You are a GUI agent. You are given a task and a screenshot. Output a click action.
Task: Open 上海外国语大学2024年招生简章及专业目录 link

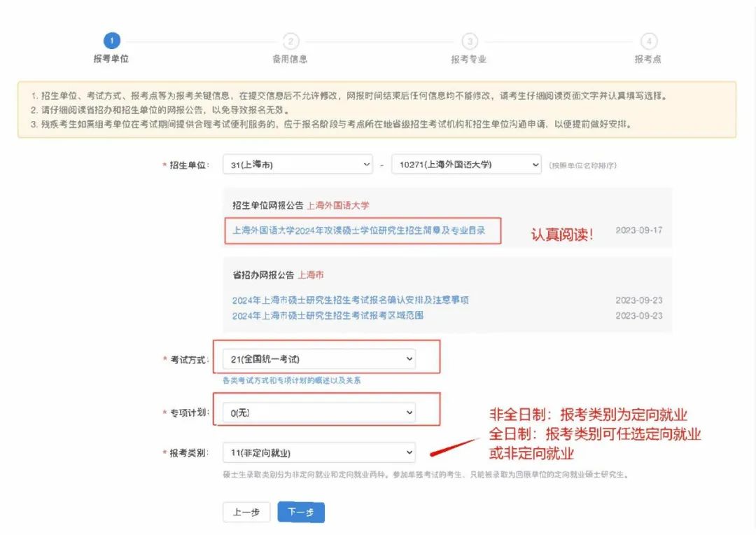click(358, 230)
